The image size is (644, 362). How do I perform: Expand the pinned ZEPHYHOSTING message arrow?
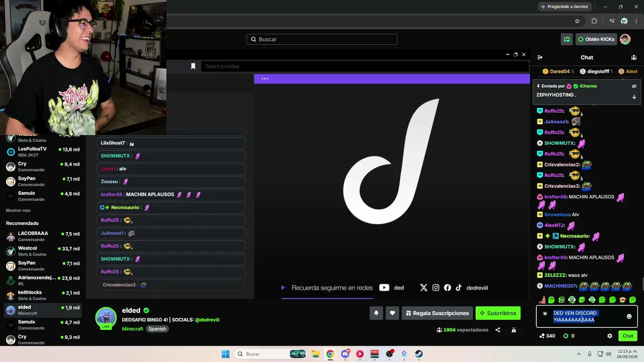point(634,97)
